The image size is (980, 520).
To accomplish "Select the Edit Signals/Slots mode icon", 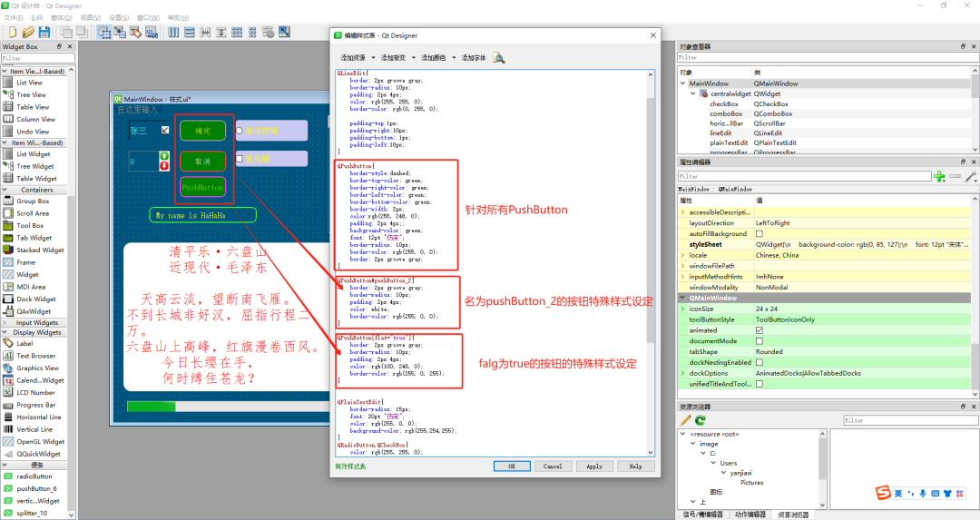I will click(x=120, y=32).
